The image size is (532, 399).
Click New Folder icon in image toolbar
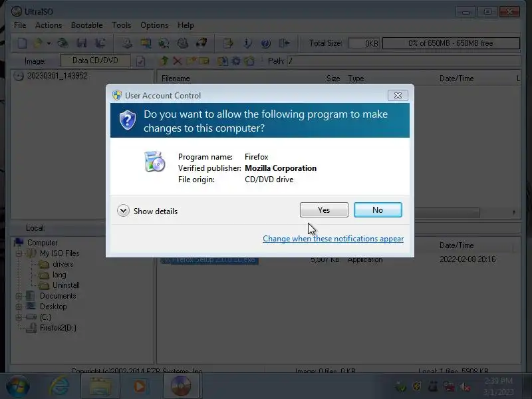pos(192,61)
